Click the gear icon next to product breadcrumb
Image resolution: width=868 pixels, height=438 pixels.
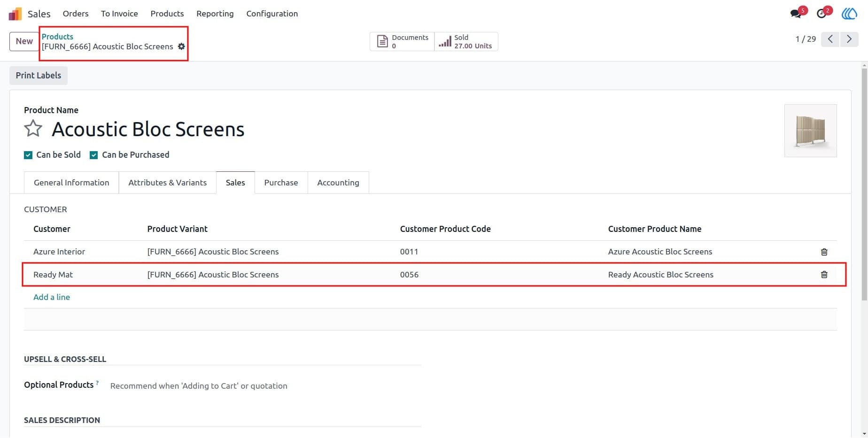tap(181, 46)
